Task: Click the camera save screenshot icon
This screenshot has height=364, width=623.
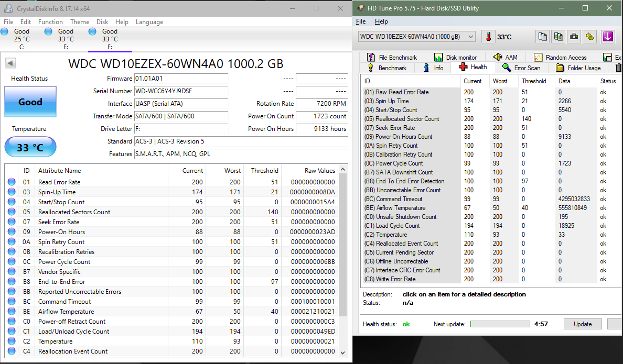Action: point(574,37)
